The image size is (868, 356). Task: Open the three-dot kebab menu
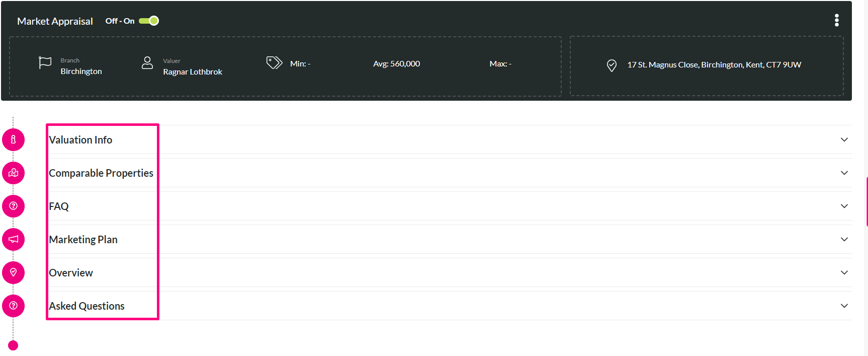coord(837,20)
